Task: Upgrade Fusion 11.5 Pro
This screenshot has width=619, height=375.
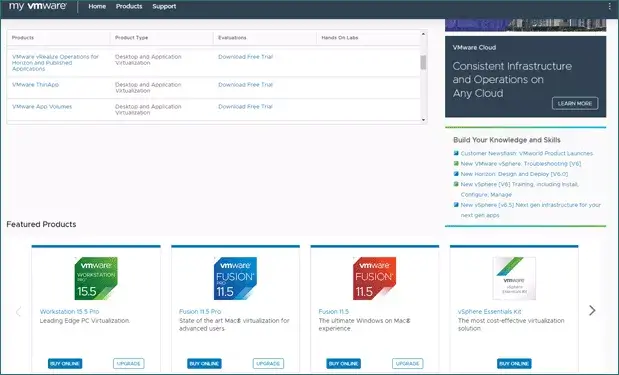Action: 268,364
